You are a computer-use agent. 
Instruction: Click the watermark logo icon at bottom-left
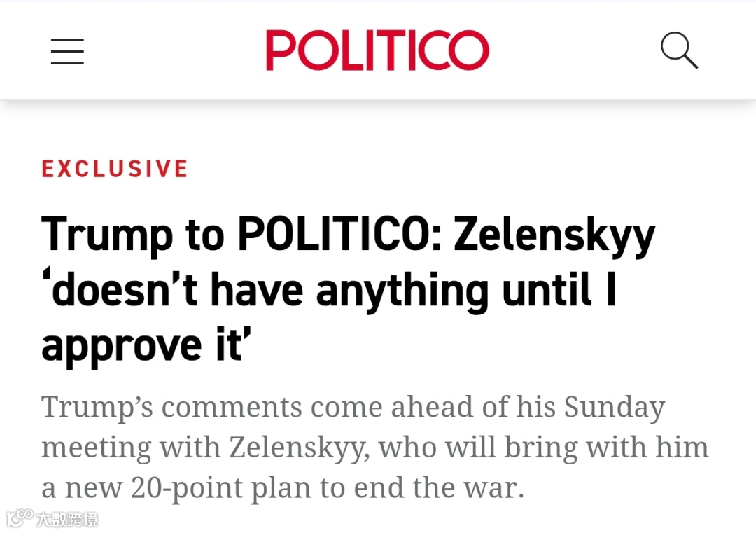click(20, 519)
